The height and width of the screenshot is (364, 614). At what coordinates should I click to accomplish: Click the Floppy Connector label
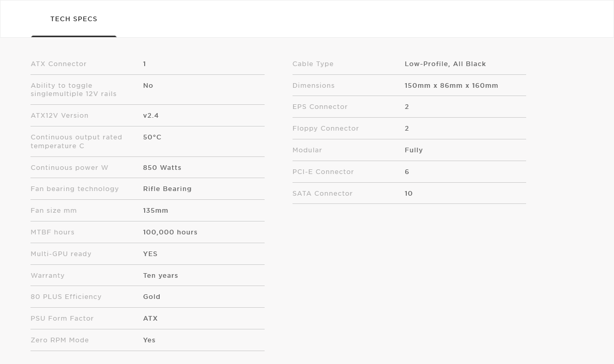[x=326, y=129]
